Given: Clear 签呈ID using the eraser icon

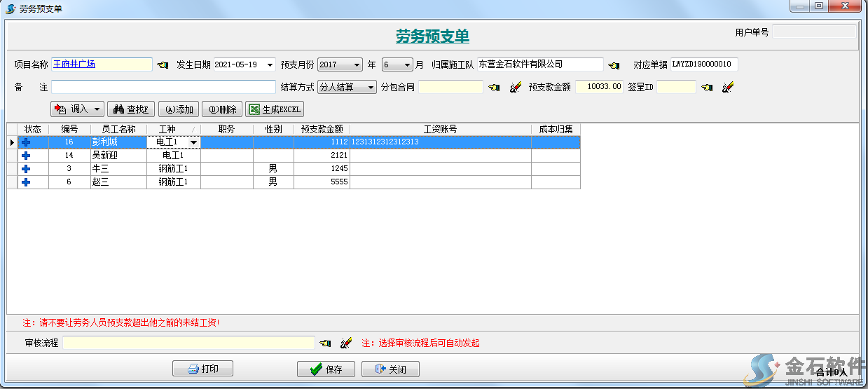Looking at the screenshot, I should (728, 88).
